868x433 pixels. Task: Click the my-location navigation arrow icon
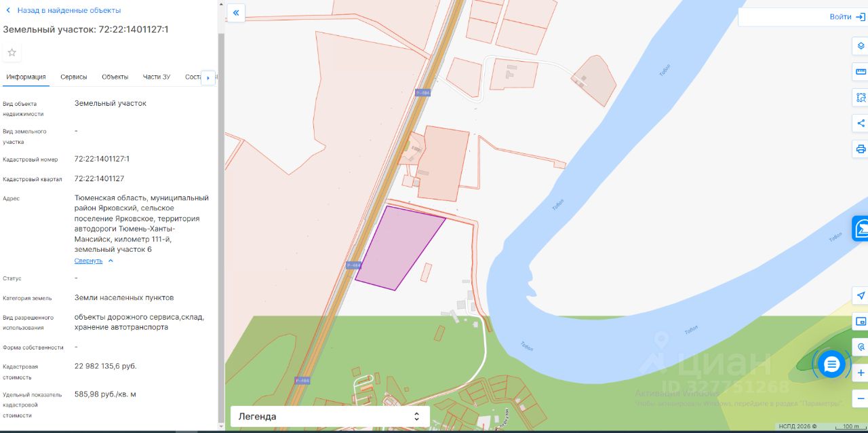861,296
